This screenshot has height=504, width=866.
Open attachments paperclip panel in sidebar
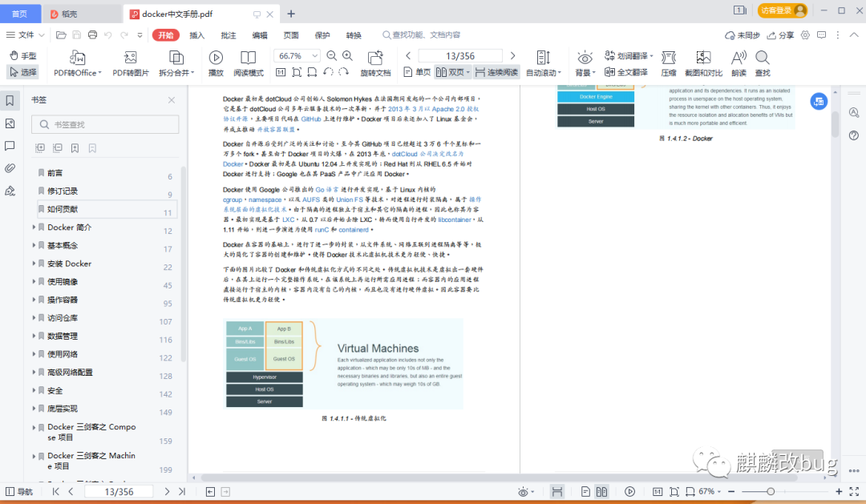[x=10, y=168]
